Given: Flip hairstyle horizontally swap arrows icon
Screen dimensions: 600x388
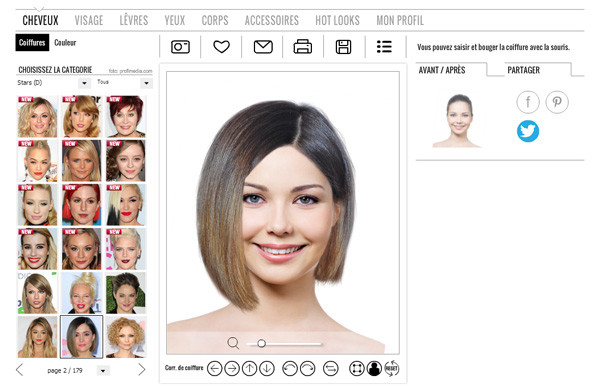Looking at the screenshot, I should point(331,368).
